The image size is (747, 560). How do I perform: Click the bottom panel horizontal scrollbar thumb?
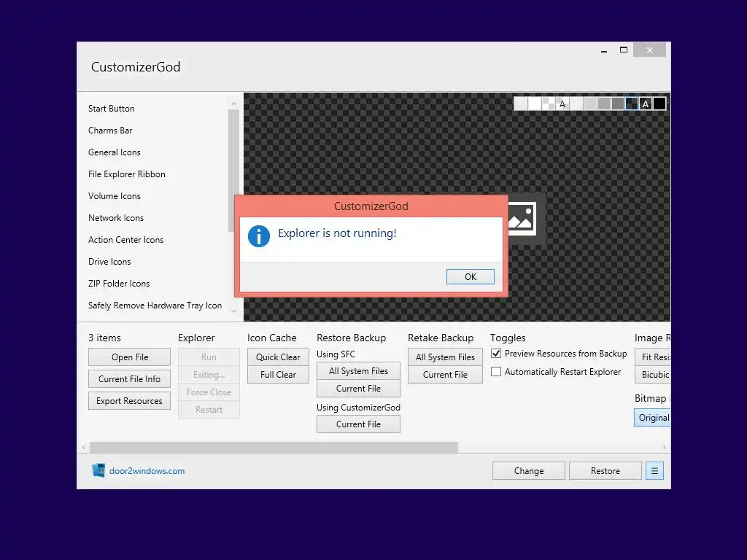coord(274,448)
